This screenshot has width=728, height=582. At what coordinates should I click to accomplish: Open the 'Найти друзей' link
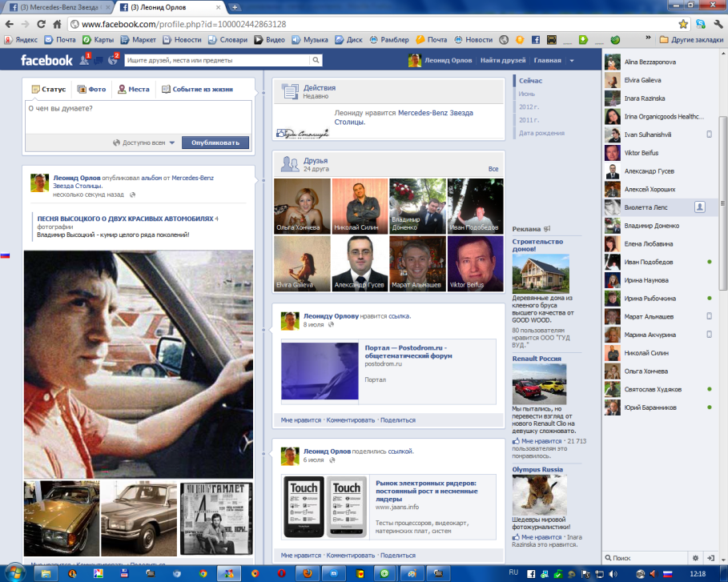coord(503,61)
